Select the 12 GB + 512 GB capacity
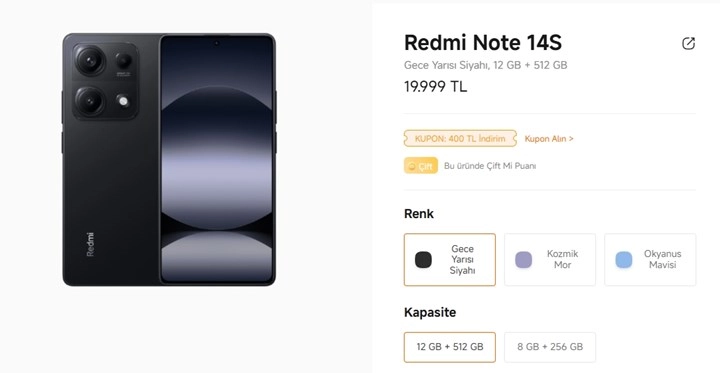720x373 pixels. (450, 347)
